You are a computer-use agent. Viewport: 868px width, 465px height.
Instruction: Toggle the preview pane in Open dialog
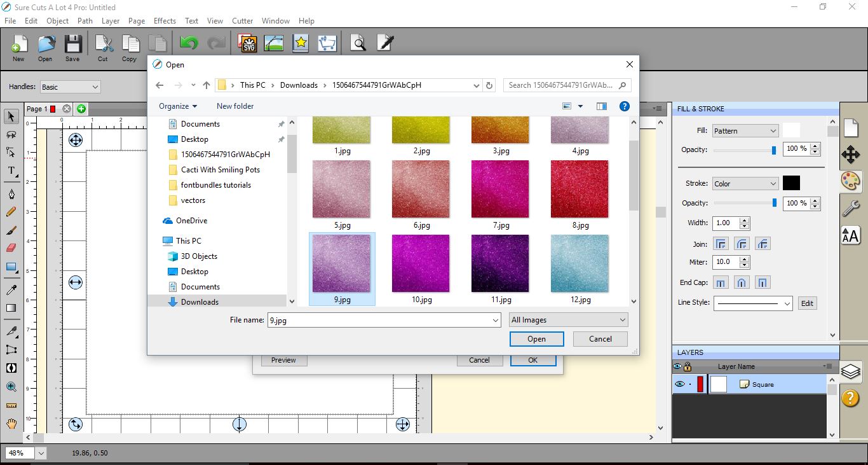601,106
